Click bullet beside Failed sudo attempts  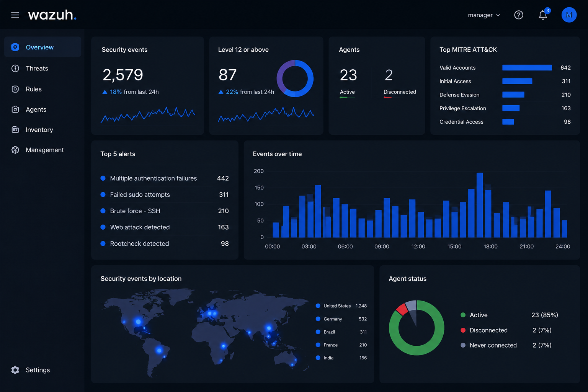coord(103,194)
